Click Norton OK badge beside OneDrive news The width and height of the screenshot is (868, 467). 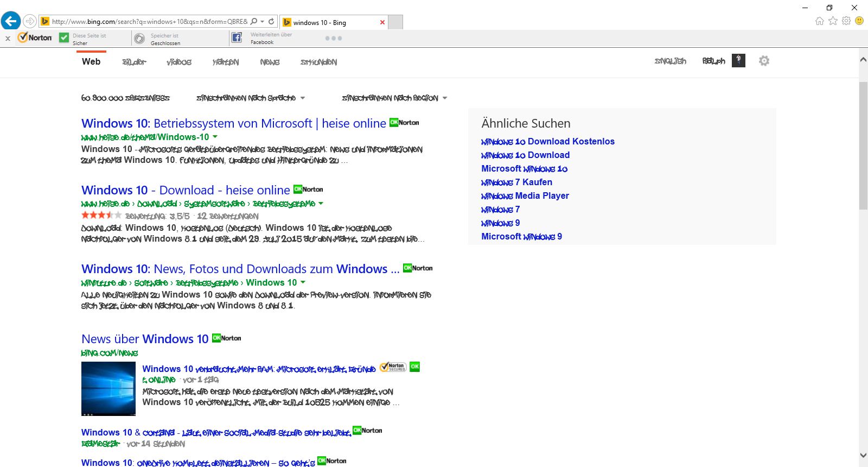331,461
